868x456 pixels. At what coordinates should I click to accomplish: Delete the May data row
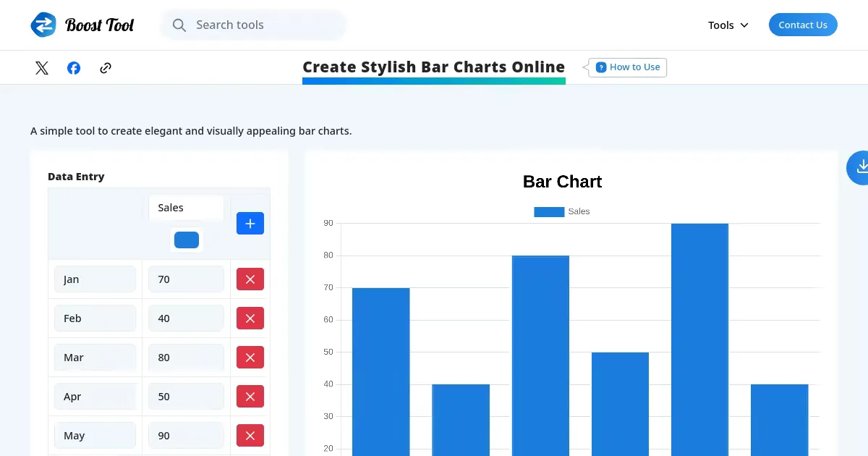[x=250, y=436]
